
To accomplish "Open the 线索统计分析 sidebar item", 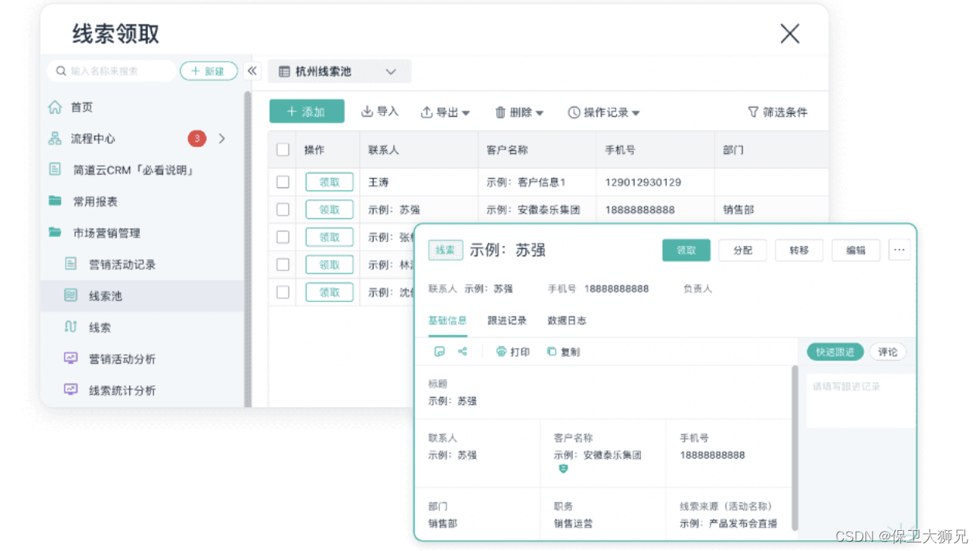I will [142, 390].
